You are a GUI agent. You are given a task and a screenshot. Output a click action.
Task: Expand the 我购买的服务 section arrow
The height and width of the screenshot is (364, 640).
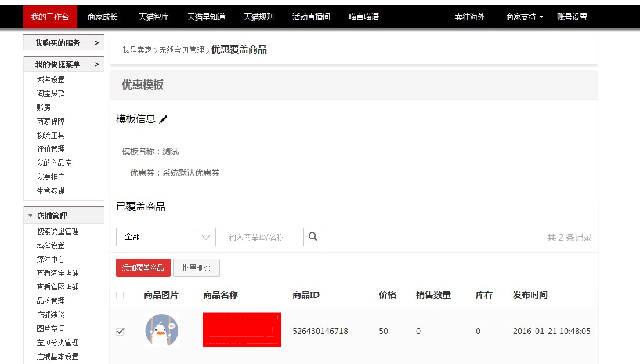(97, 43)
